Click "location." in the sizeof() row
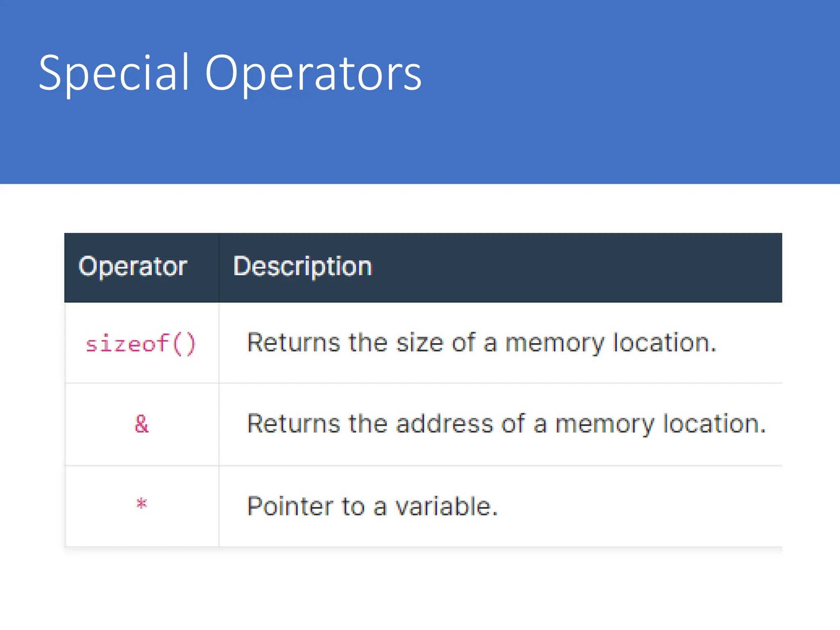Viewport: 840px width, 630px height. click(664, 342)
